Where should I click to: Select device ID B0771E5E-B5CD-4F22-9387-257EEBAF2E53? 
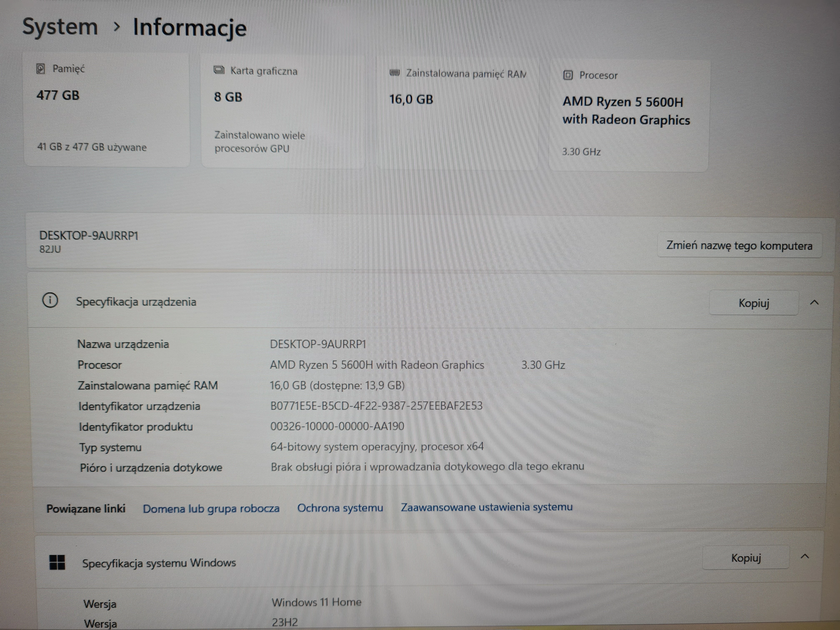376,406
